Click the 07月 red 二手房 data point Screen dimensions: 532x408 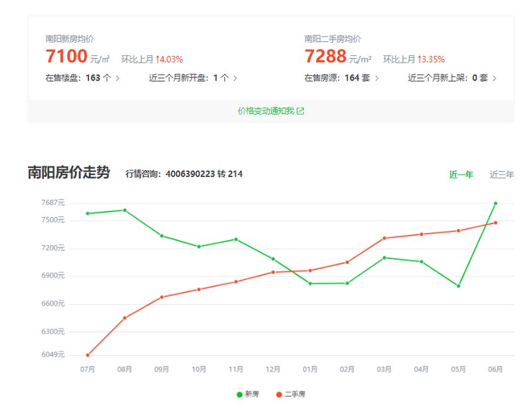coord(88,355)
